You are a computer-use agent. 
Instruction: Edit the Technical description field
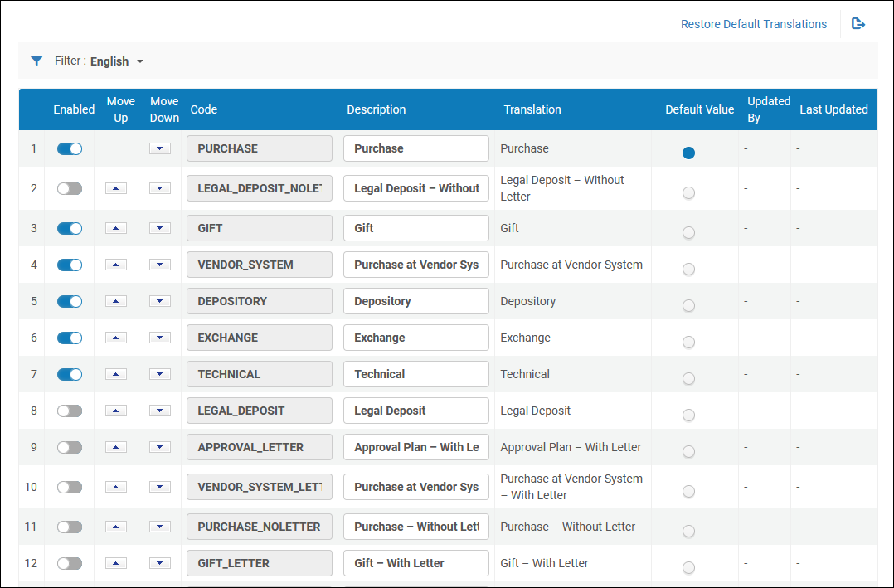click(416, 374)
